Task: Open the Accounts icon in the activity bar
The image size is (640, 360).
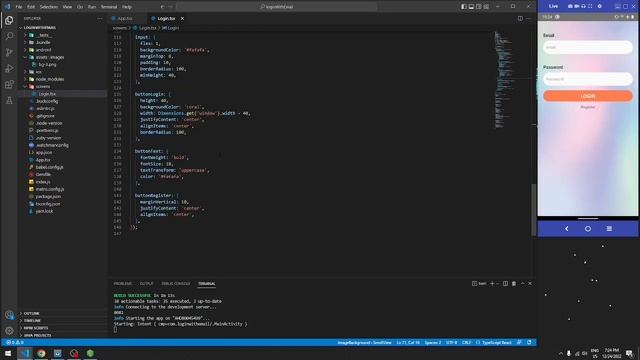Action: click(x=9, y=315)
